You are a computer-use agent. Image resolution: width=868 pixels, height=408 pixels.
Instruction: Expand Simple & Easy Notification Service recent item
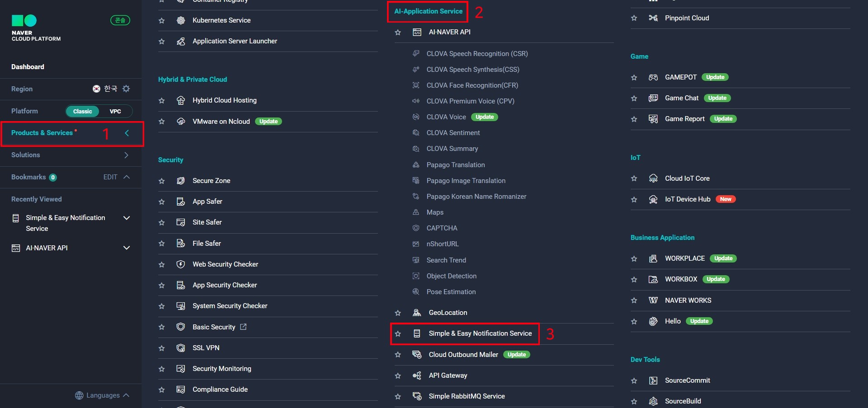point(127,218)
